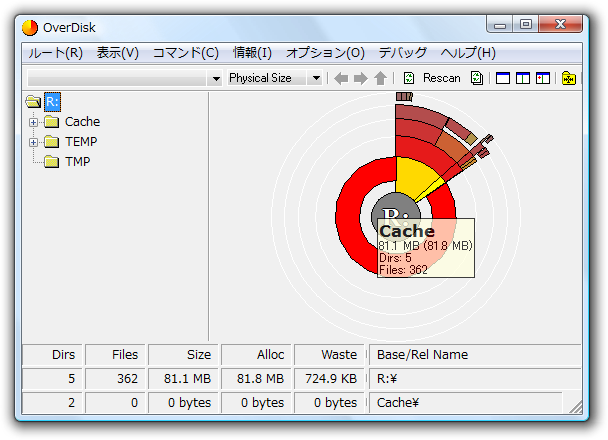Viewport: 608px width, 440px height.
Task: Click the yellow folder icon in the toolbar
Action: pos(568,78)
